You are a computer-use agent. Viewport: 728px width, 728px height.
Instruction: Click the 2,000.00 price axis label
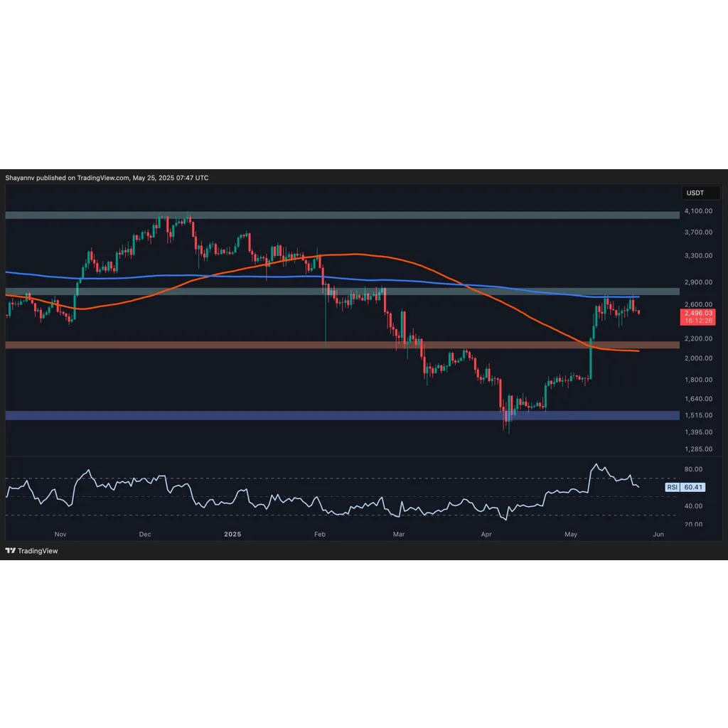tap(698, 358)
